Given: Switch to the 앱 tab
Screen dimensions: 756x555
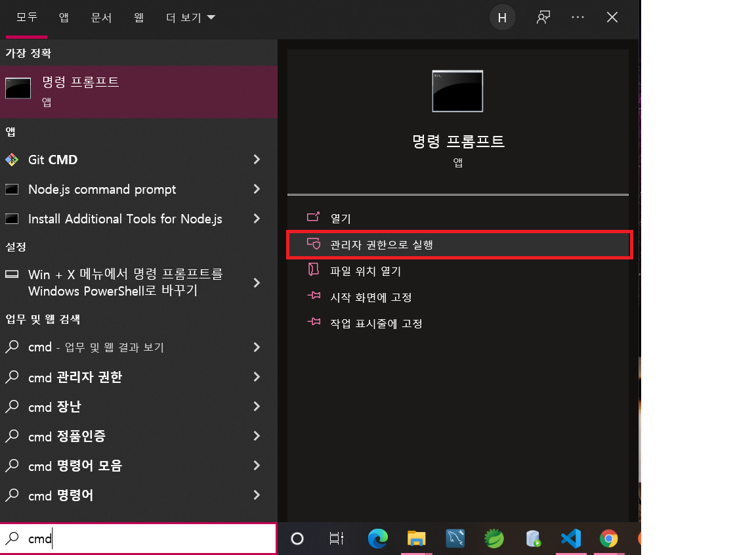Looking at the screenshot, I should 64,18.
